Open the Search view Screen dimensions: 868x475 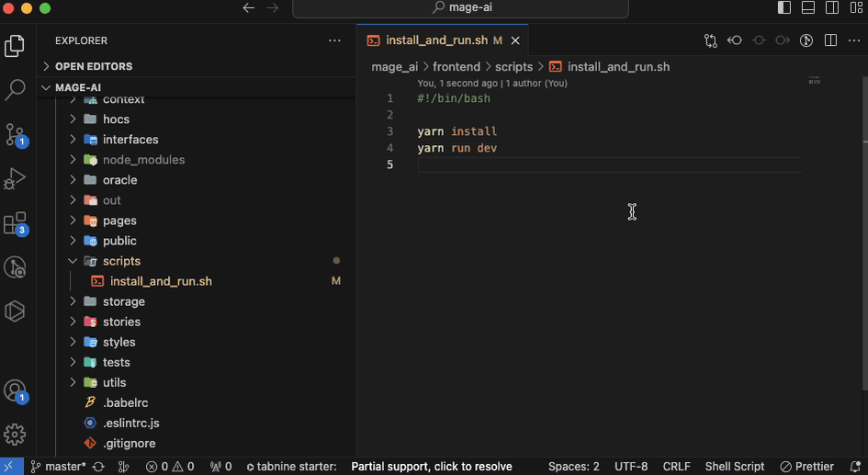pyautogui.click(x=15, y=89)
